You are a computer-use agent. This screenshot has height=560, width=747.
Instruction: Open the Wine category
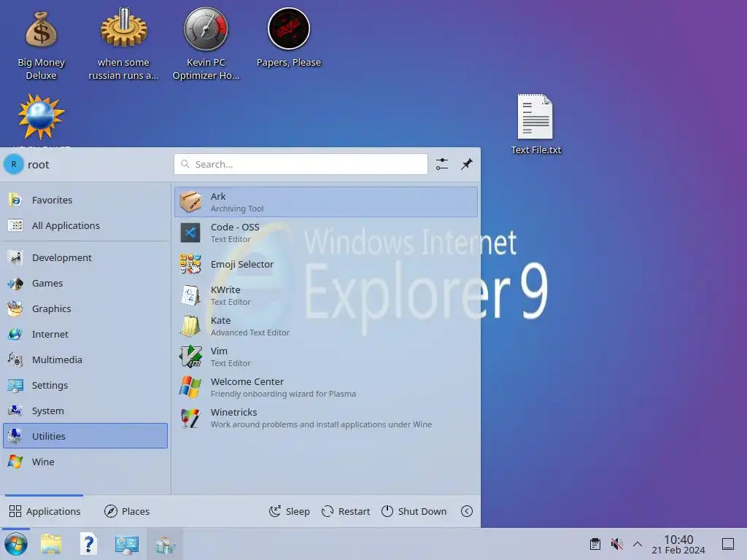click(85, 462)
